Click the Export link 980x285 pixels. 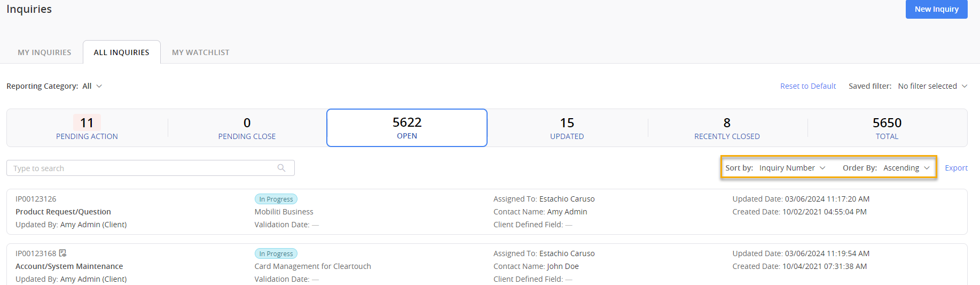956,168
